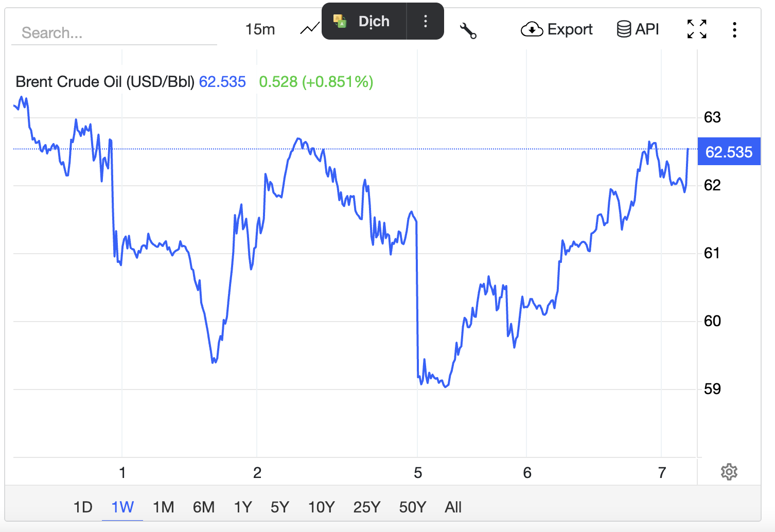Click the translate icon in Dịch popup
This screenshot has width=775, height=532.
click(x=340, y=21)
